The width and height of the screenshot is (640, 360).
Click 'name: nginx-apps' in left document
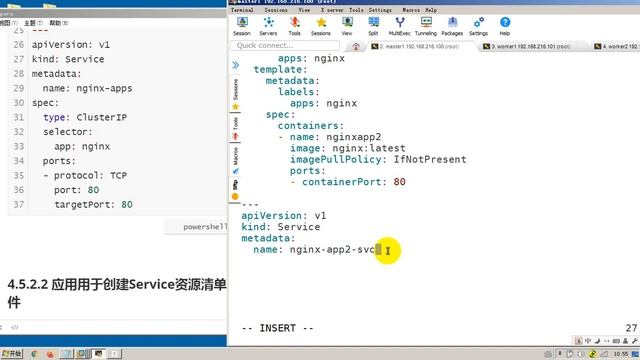pyautogui.click(x=87, y=88)
